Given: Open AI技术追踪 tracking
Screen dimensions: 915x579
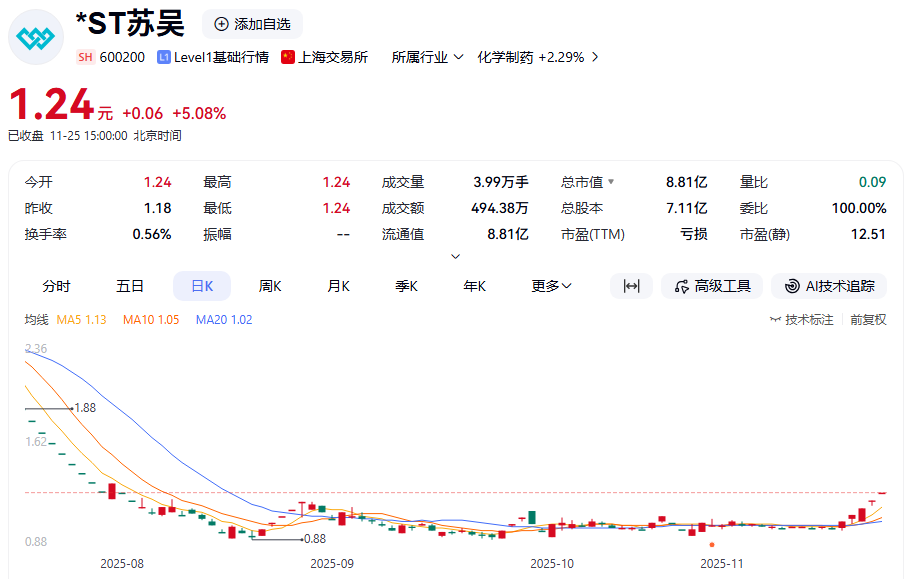Looking at the screenshot, I should 829,286.
